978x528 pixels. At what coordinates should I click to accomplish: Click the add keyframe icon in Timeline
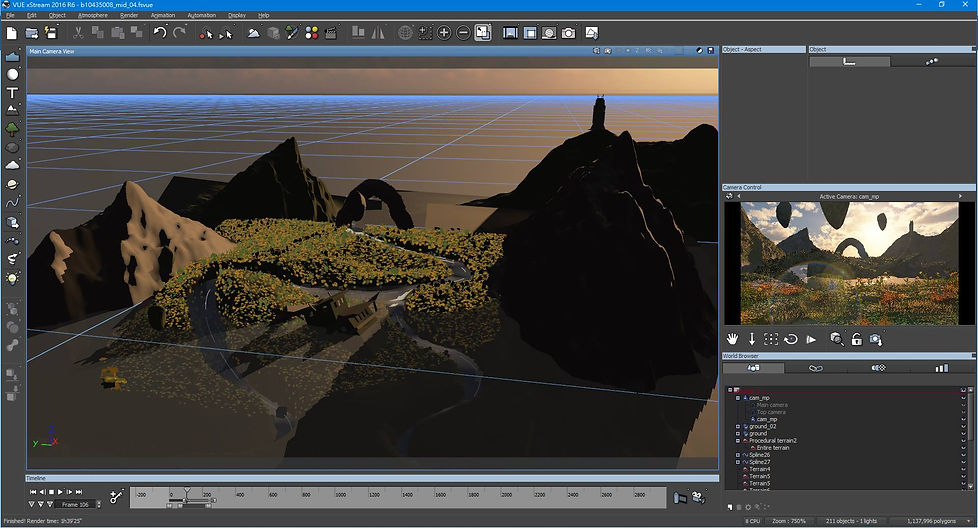tap(117, 496)
